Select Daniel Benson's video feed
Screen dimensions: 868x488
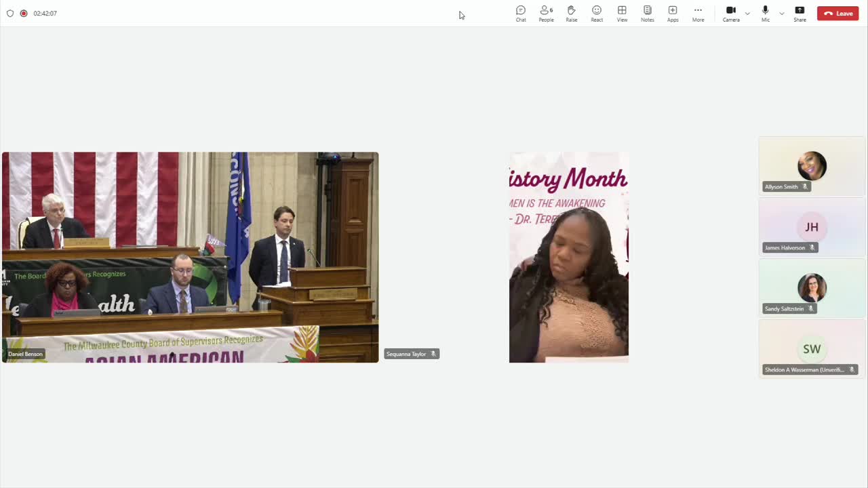(x=191, y=258)
